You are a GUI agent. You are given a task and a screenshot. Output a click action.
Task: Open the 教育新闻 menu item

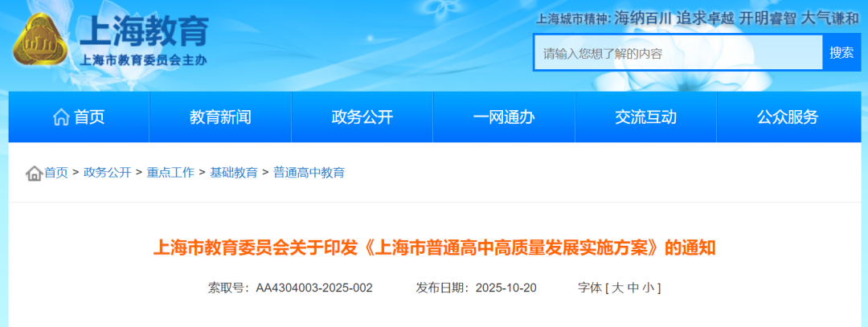(x=220, y=117)
